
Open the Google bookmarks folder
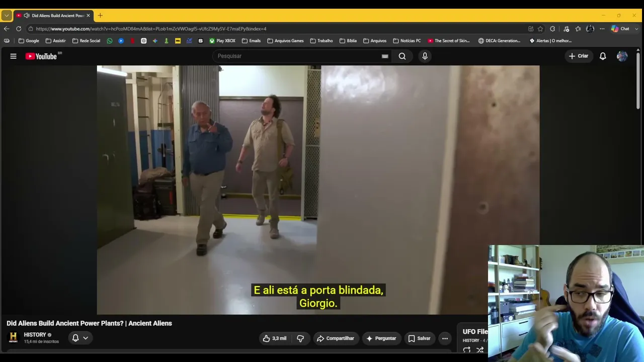tap(29, 41)
